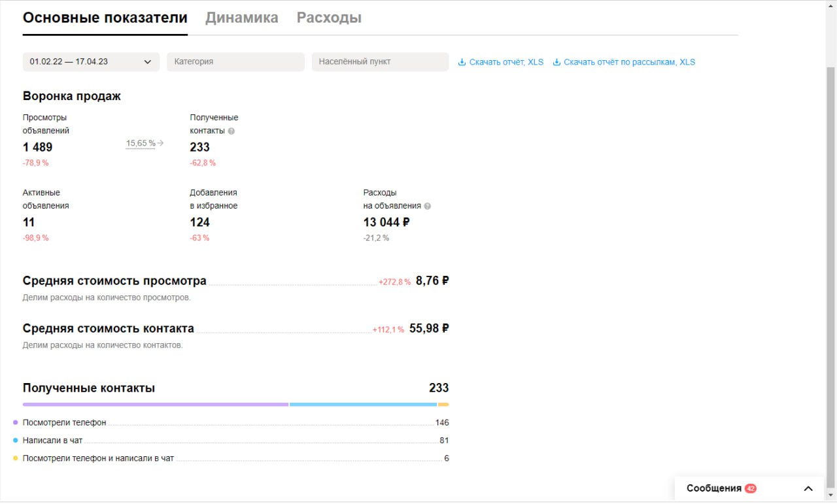Image resolution: width=837 pixels, height=504 pixels.
Task: Click download icon beside Скачать отчёт по рассылкам
Action: [x=556, y=62]
